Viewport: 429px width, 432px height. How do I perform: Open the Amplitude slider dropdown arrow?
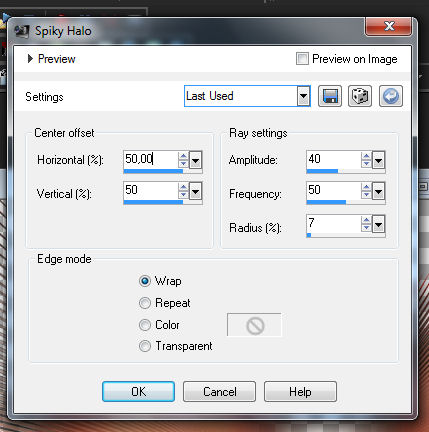point(378,160)
